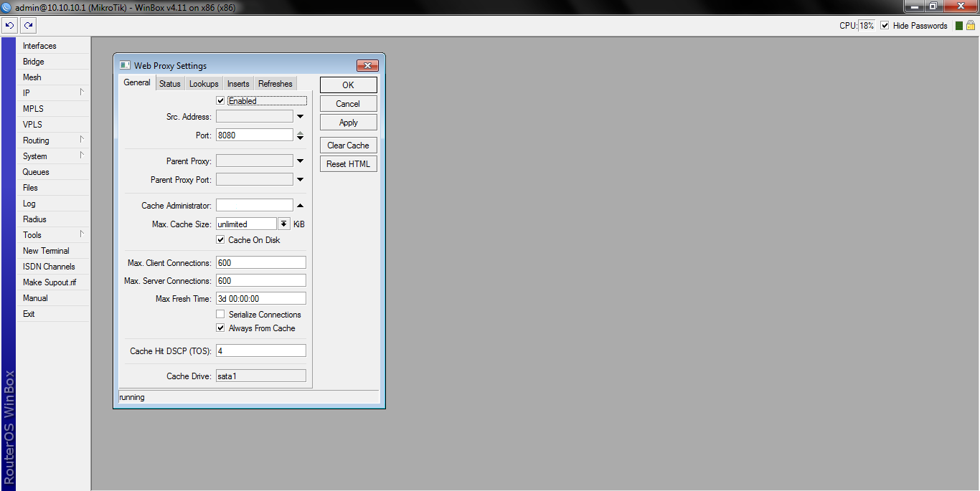
Task: Click the Port input field showing 8080
Action: click(x=255, y=135)
